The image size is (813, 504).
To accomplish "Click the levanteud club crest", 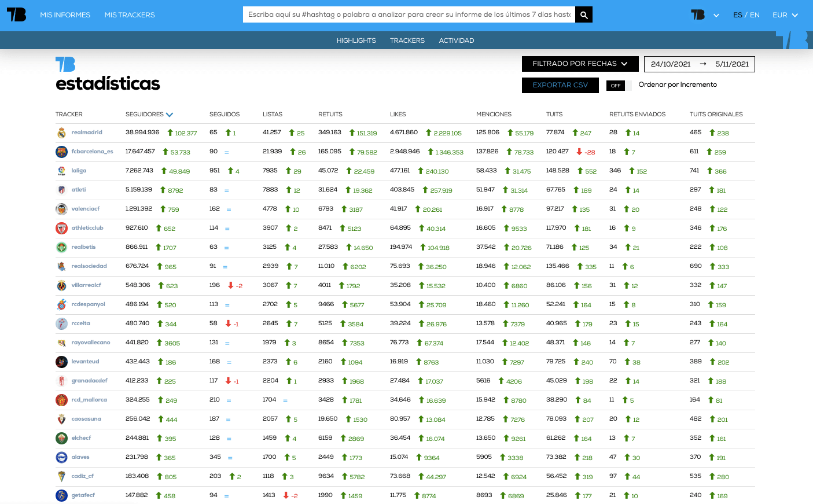I will [x=61, y=362].
